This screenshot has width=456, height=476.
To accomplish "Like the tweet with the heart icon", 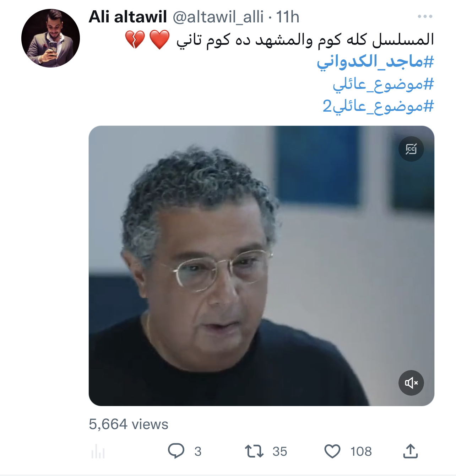I will (x=332, y=451).
